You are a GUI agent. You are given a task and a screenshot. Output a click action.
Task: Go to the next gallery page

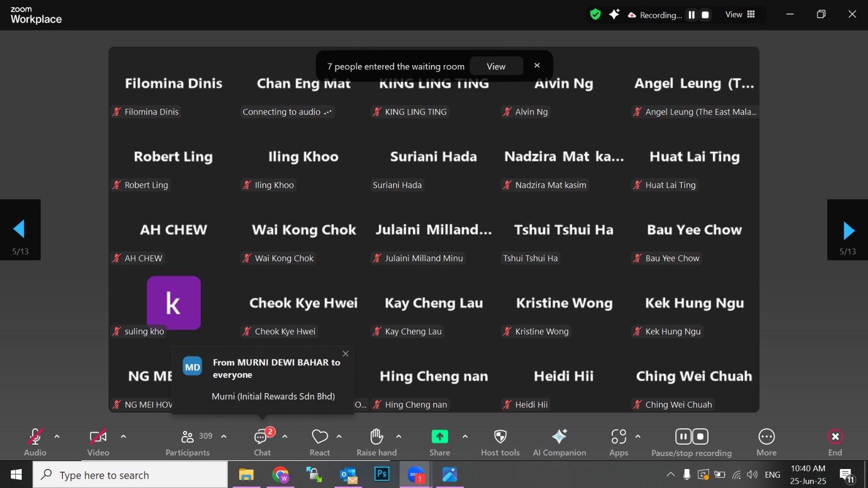(847, 230)
